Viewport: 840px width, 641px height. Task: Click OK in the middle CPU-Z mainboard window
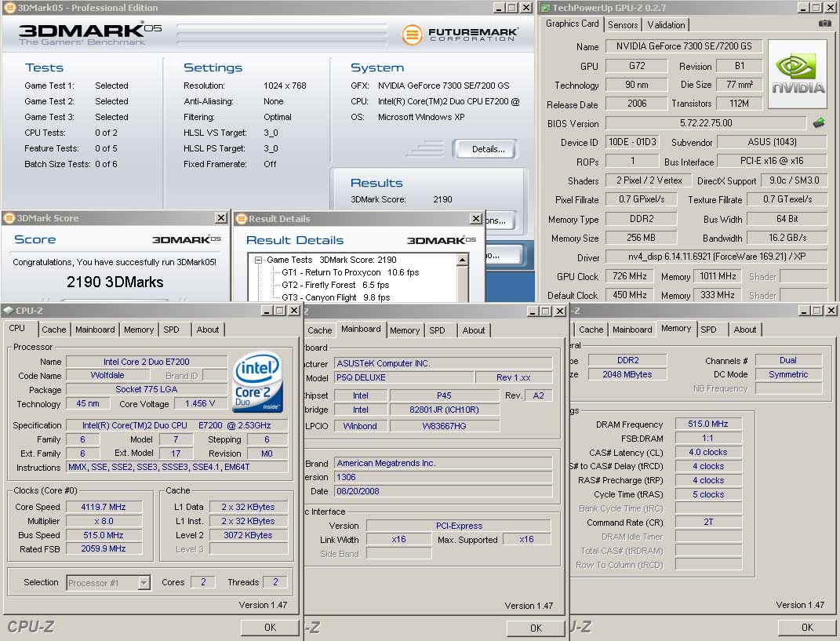click(x=536, y=628)
